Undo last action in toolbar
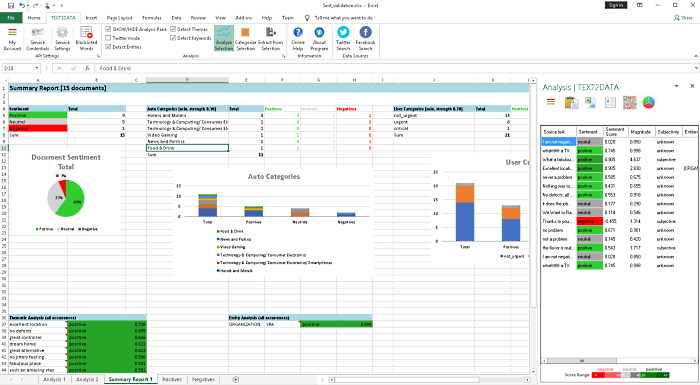This screenshot has width=700, height=385. pos(22,5)
